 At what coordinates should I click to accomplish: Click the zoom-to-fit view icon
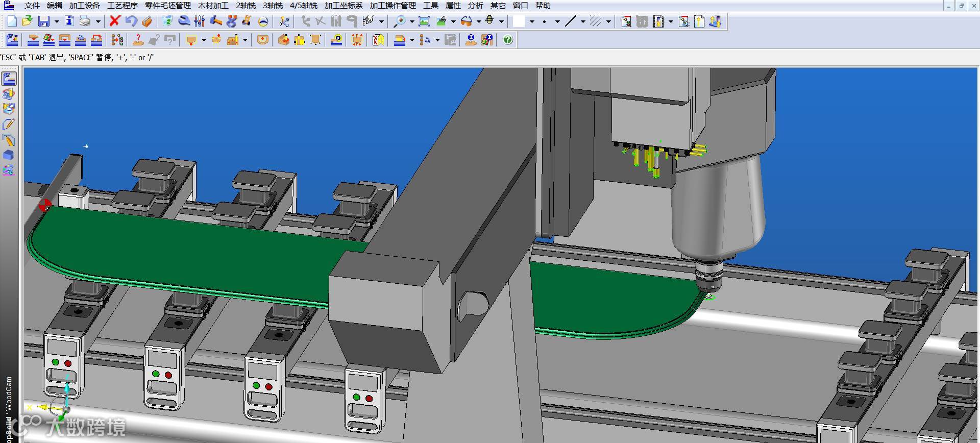coord(424,21)
